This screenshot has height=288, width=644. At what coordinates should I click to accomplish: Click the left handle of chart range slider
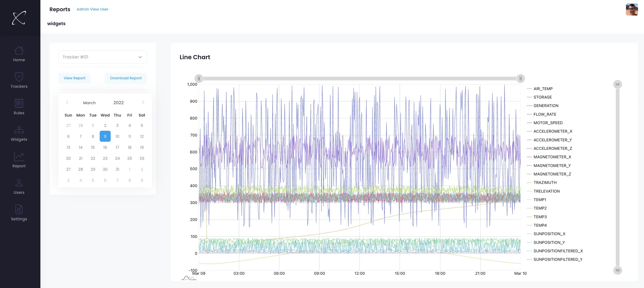[x=199, y=79]
